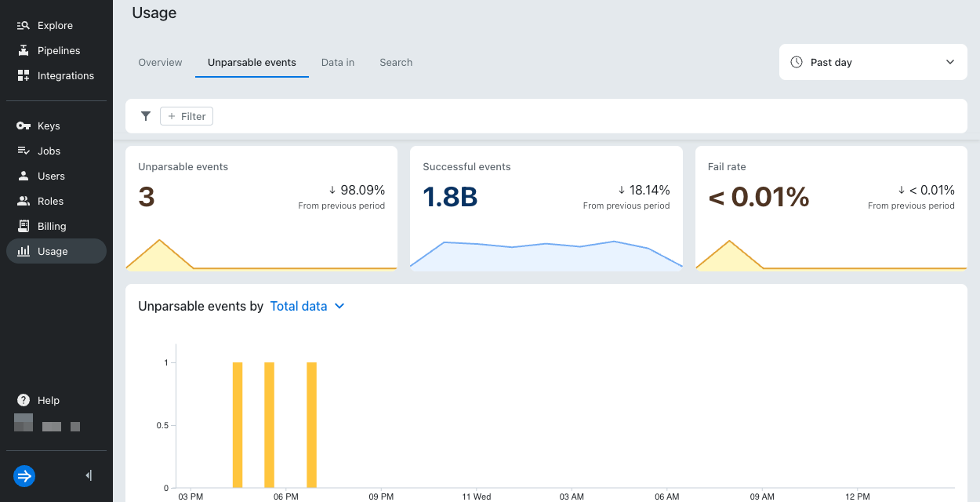Click the Users person icon

[24, 176]
